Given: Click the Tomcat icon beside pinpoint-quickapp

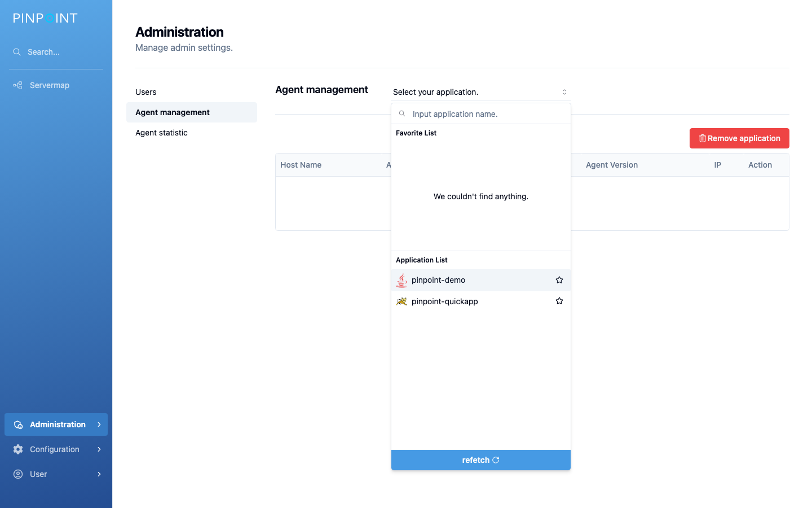Looking at the screenshot, I should point(401,301).
